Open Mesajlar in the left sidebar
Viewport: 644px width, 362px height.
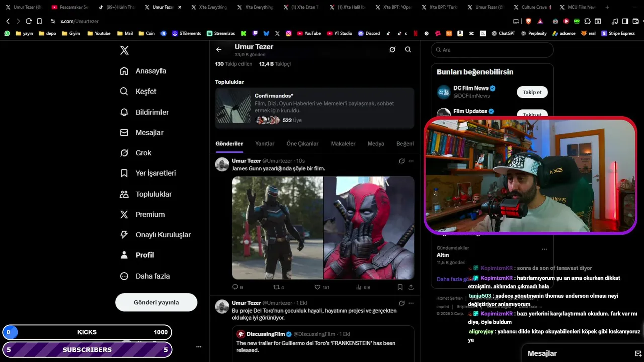click(x=141, y=133)
